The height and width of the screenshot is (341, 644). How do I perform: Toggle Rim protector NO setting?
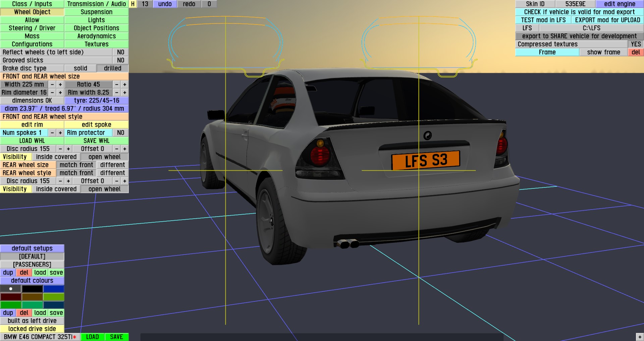point(121,133)
